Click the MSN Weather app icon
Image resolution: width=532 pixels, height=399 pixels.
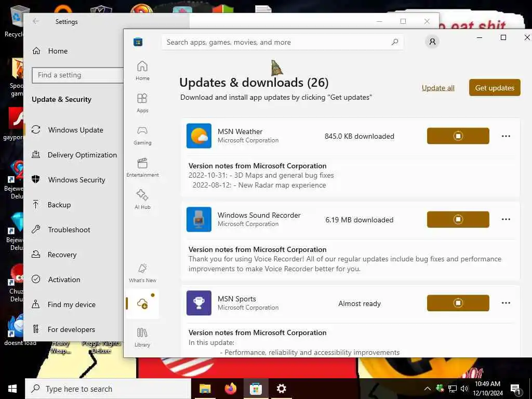coord(199,136)
